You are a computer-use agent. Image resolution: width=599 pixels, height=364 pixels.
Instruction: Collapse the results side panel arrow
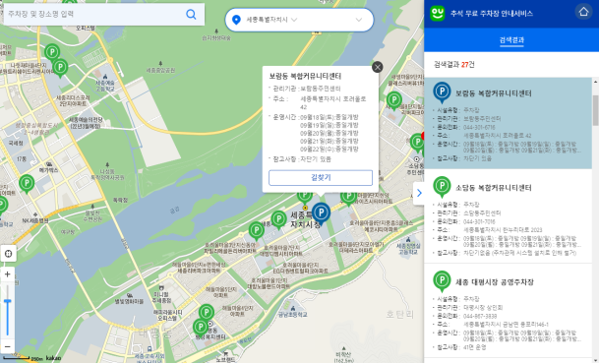pos(419,193)
